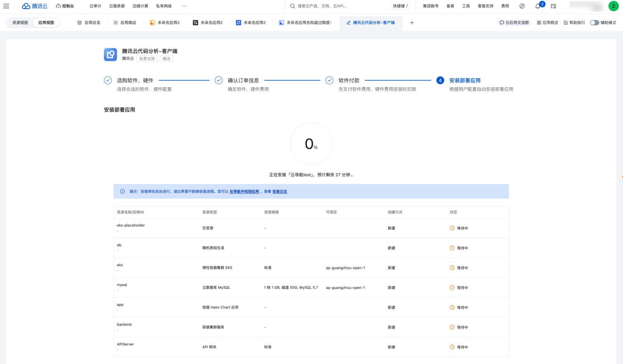Open the 工具 menu
623x364 pixels.
tap(466, 6)
